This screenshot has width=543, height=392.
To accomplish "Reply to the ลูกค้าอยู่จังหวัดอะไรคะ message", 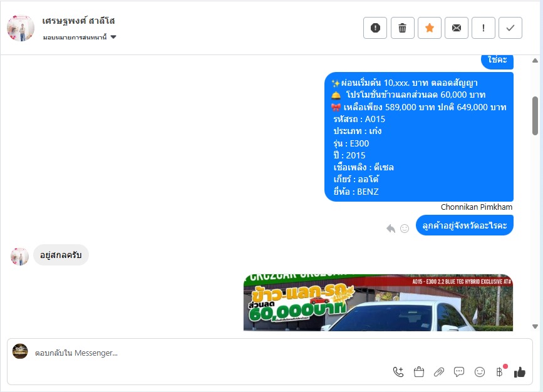I will 391,229.
